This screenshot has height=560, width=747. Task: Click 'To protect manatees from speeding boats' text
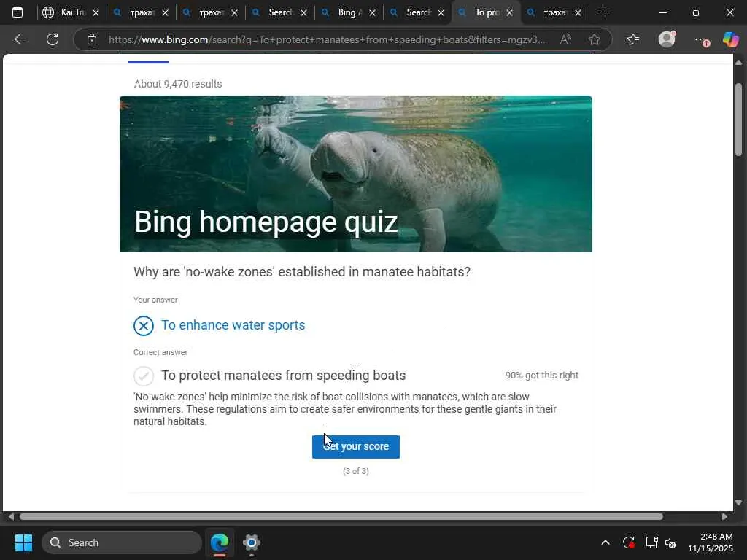point(284,376)
